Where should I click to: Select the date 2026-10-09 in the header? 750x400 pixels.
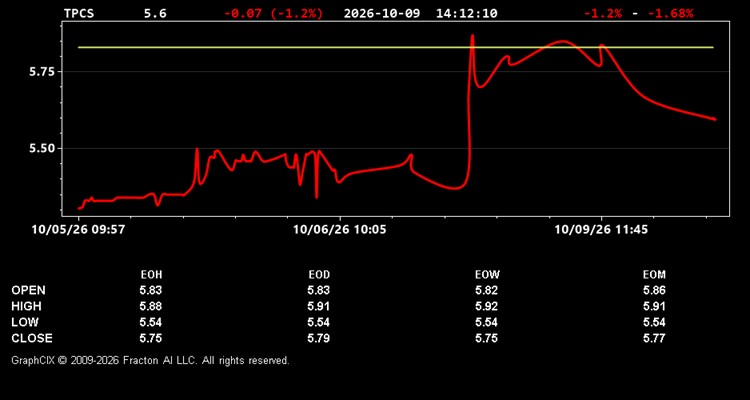coord(382,13)
